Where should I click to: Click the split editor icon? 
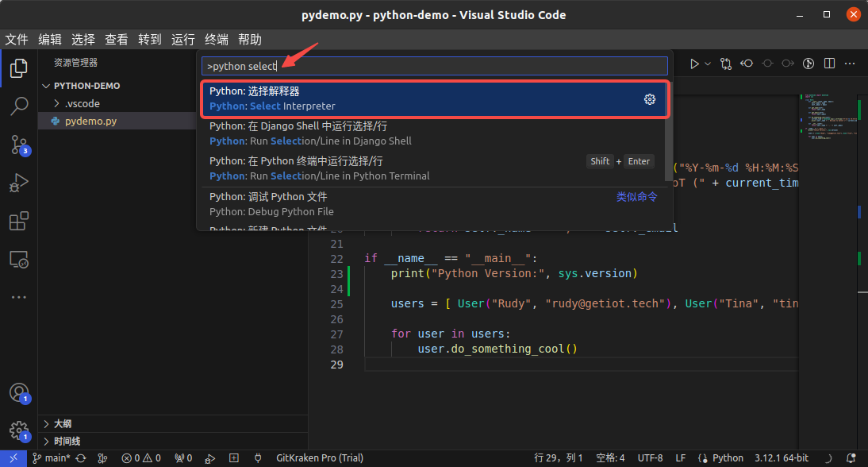point(829,64)
